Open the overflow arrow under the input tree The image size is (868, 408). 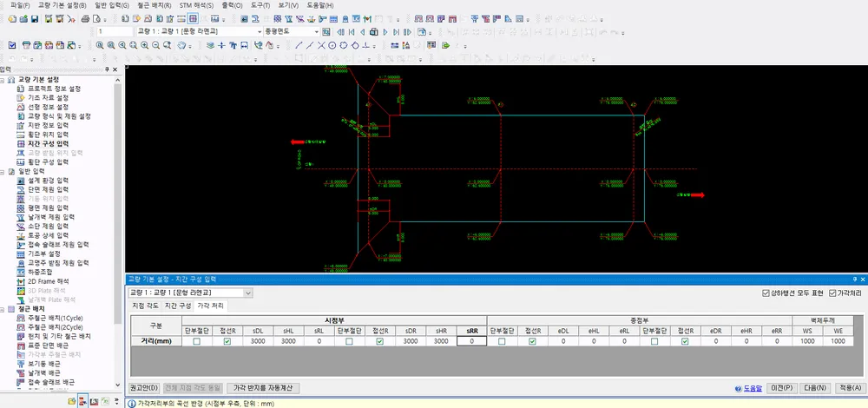118,401
